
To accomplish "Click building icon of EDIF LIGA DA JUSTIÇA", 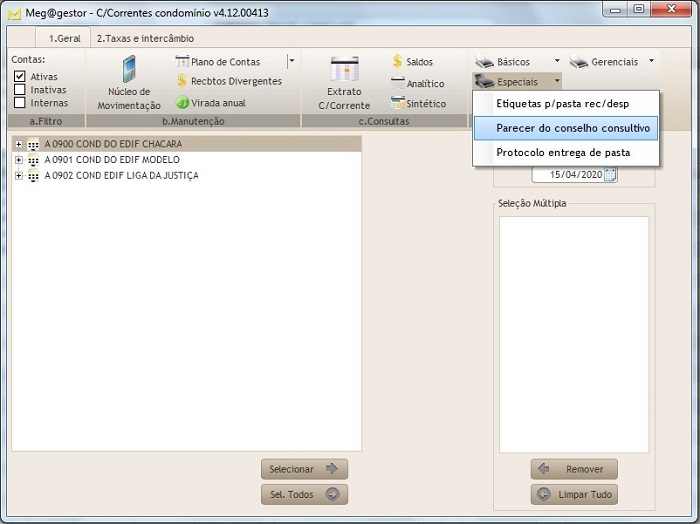I will point(33,175).
